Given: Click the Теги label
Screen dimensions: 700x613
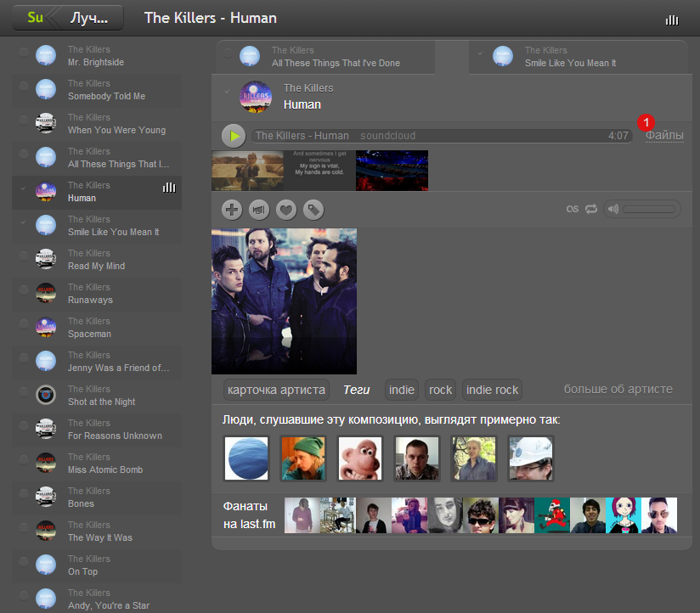Looking at the screenshot, I should point(356,390).
